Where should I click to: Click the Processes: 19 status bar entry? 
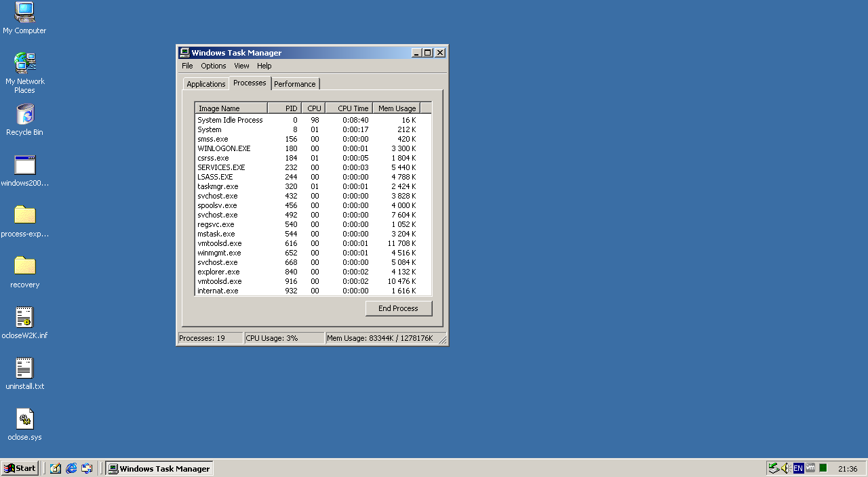[x=210, y=338]
